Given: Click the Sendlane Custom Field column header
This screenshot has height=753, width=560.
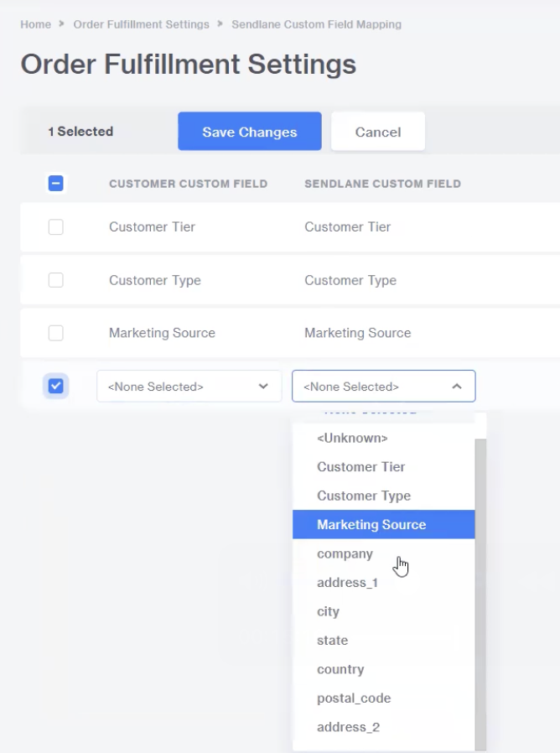Looking at the screenshot, I should click(x=383, y=184).
